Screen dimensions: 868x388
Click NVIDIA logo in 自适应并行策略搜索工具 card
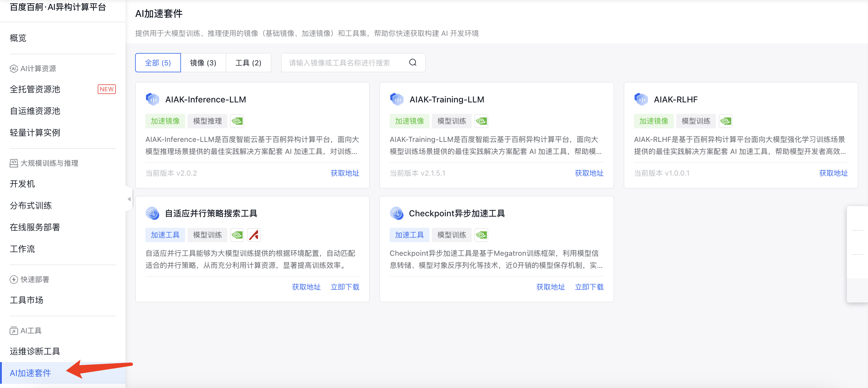click(237, 235)
